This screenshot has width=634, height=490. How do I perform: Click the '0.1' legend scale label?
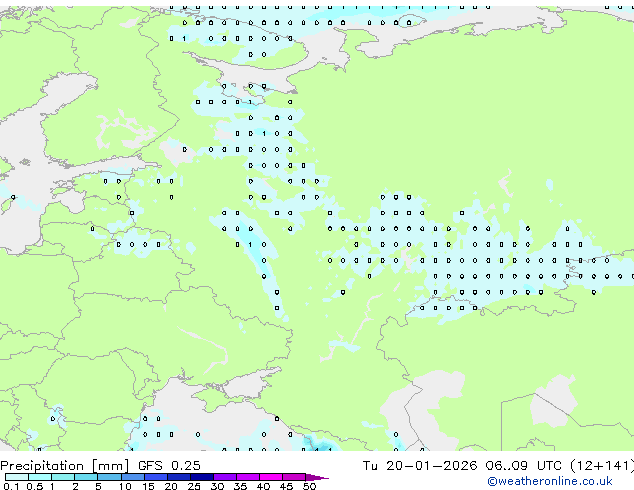point(11,486)
